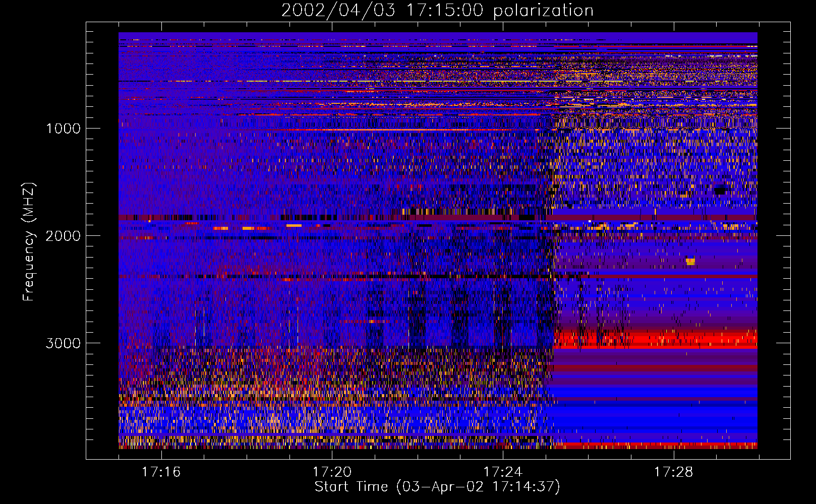Click the plot title '2002/04/03 17:15:00 polarization'
Screen dimensions: 816x504
[437, 10]
